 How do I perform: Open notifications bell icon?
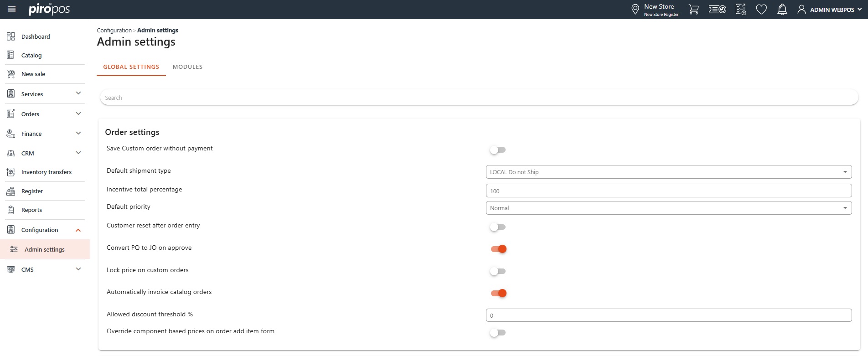pos(782,10)
